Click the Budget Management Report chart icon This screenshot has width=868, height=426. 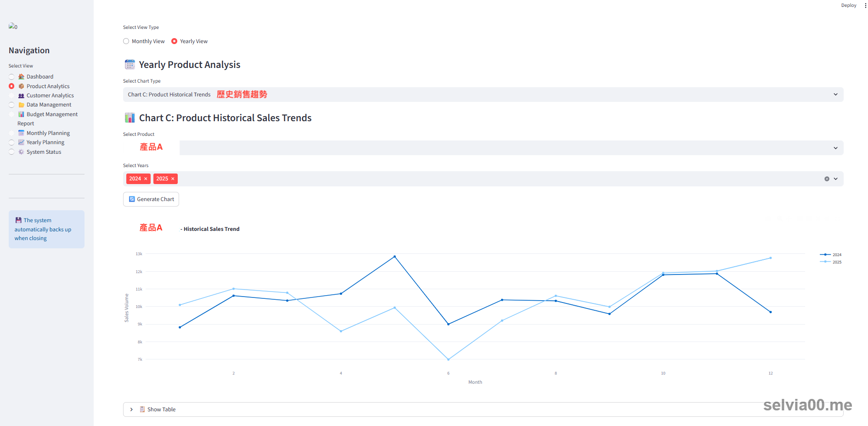(21, 114)
